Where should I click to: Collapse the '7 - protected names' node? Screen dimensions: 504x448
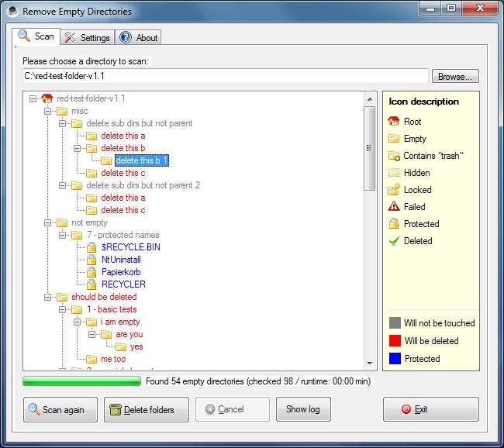click(62, 235)
